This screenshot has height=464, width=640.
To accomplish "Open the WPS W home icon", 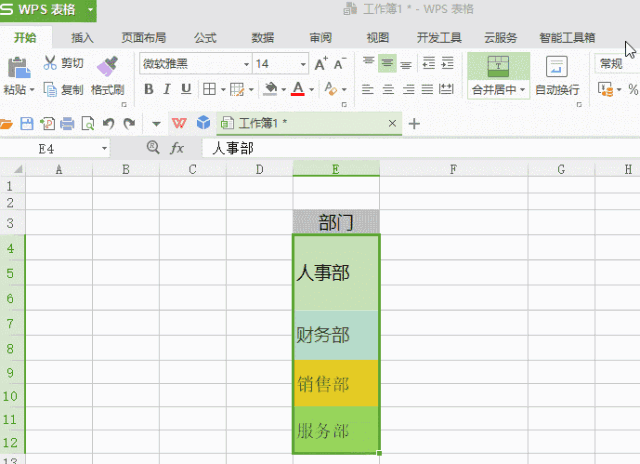I will click(x=179, y=123).
